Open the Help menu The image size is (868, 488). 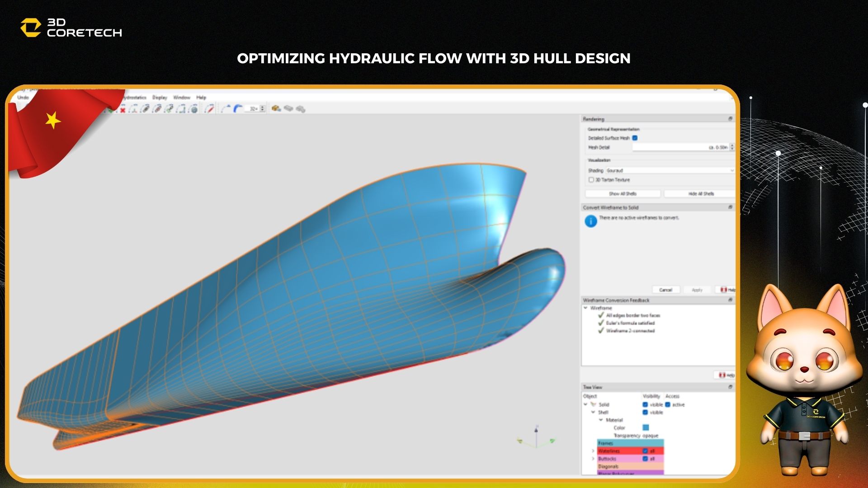pyautogui.click(x=201, y=97)
